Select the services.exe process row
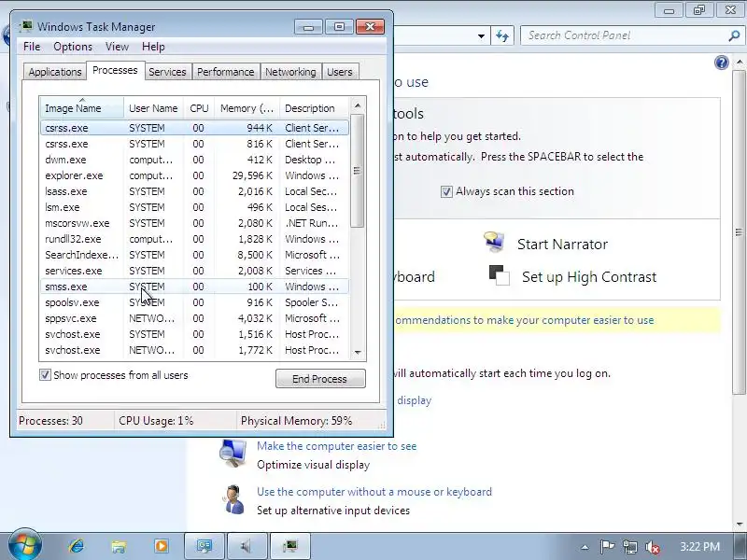 tap(194, 271)
